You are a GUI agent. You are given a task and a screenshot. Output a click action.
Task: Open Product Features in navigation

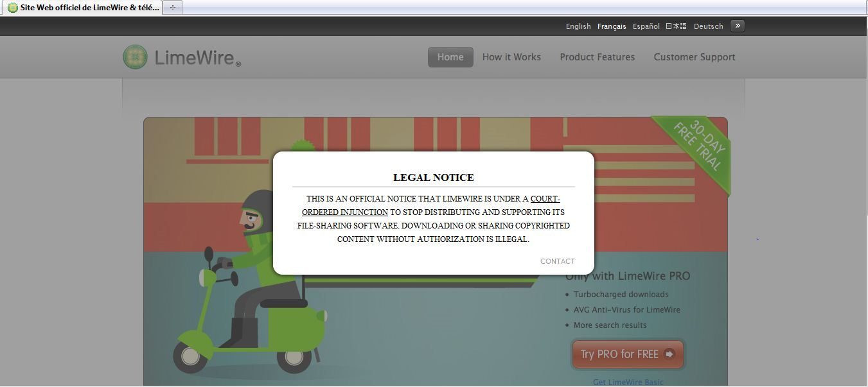coord(597,57)
